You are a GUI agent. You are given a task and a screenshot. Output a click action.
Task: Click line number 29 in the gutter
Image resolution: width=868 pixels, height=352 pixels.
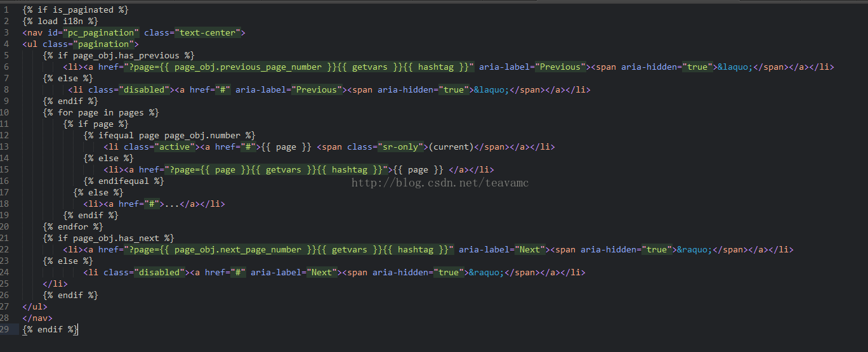click(4, 330)
